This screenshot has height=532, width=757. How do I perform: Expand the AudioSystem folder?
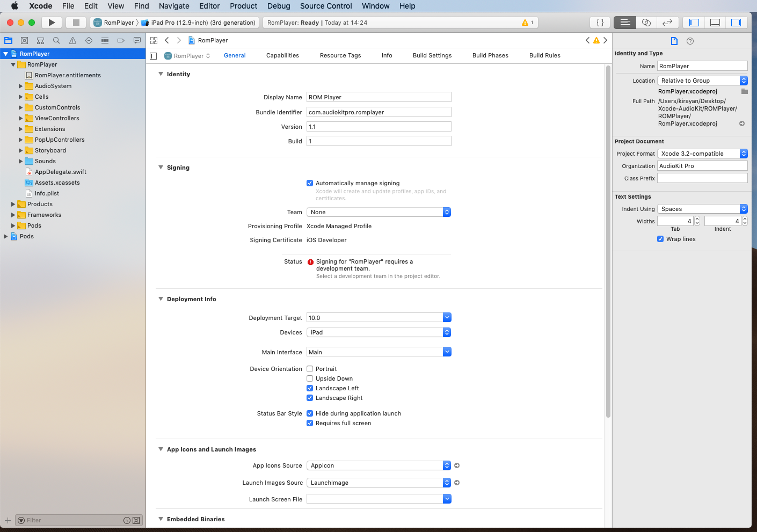(x=21, y=86)
